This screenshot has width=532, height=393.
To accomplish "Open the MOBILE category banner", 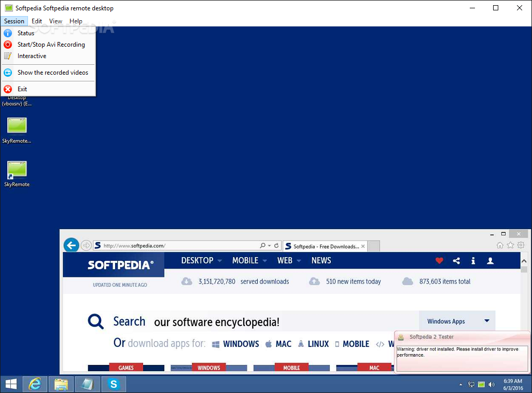I will [x=291, y=368].
